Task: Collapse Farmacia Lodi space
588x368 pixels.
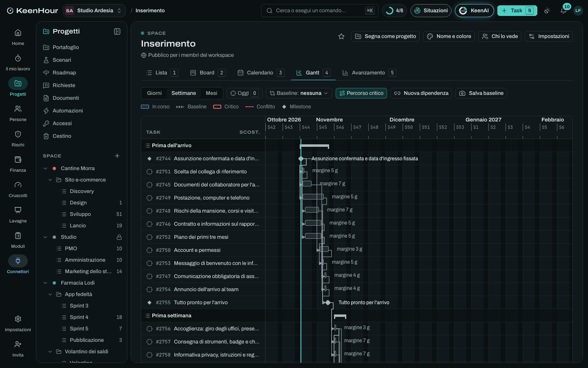Action: pyautogui.click(x=45, y=283)
